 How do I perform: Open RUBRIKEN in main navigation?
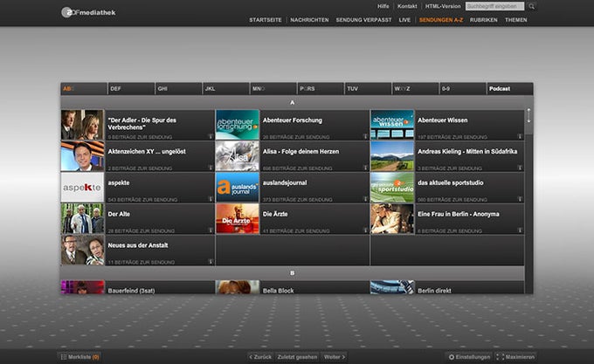[x=484, y=20]
